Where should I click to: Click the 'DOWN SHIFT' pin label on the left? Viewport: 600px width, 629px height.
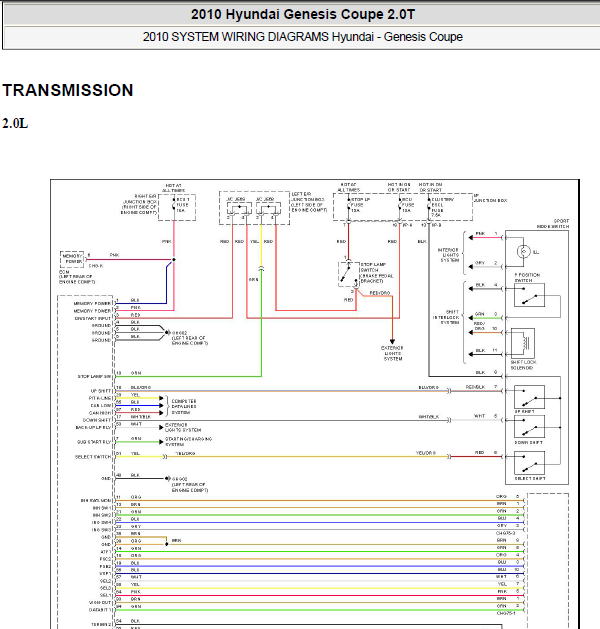[97, 420]
